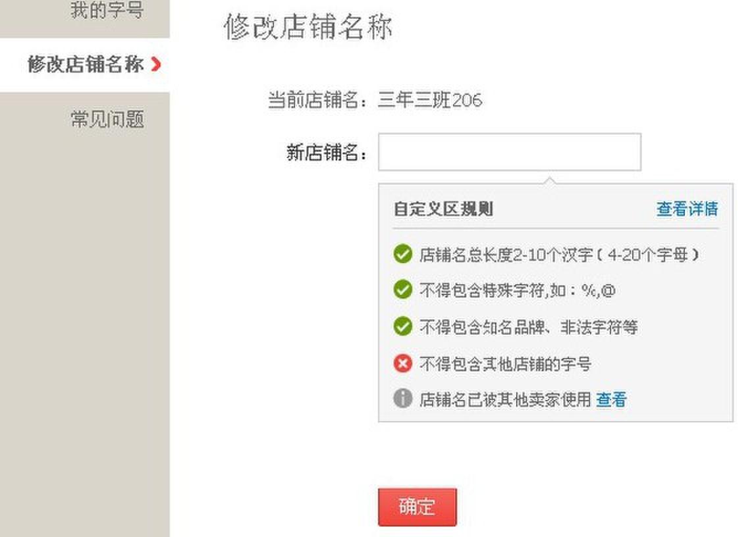Click the 新店铺名 field label

pos(327,153)
